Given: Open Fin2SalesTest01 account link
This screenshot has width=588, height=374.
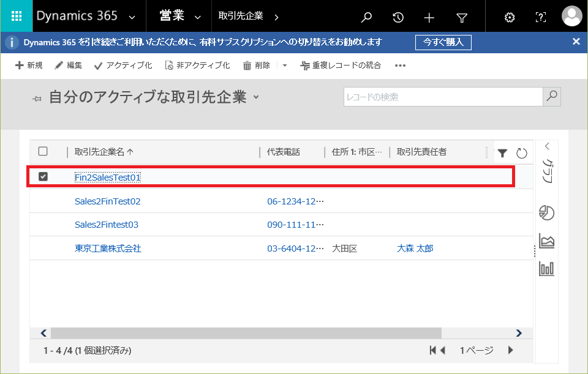Looking at the screenshot, I should (108, 178).
